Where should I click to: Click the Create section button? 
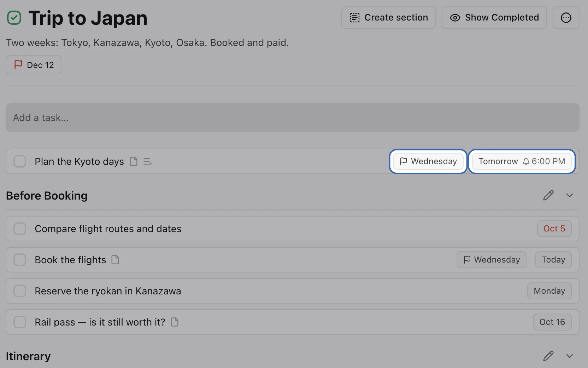pos(388,18)
